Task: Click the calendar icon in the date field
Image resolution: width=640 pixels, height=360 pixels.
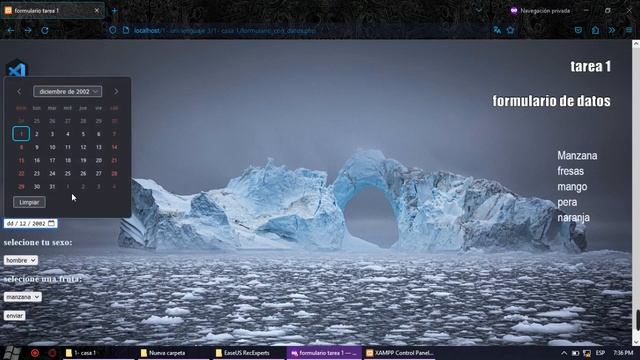Action: [x=51, y=223]
